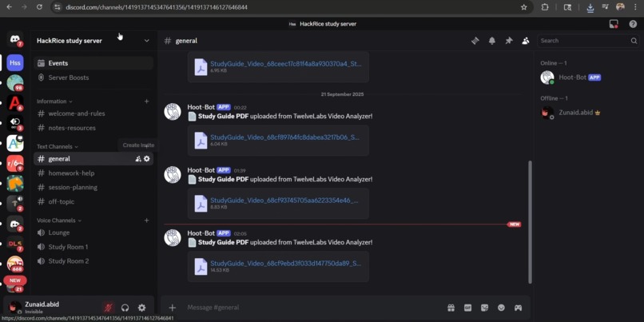The width and height of the screenshot is (644, 322).
Task: Open server icon with 98 badge
Action: tap(15, 83)
